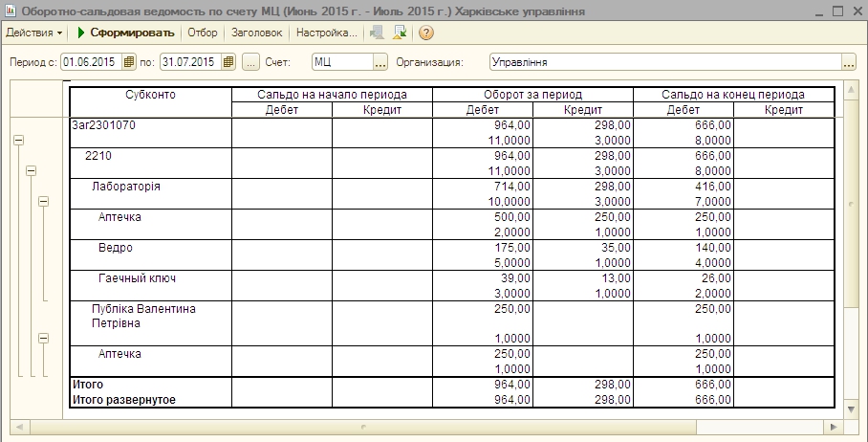The image size is (868, 442).
Task: Open Настройка... settings dialog
Action: click(x=327, y=33)
